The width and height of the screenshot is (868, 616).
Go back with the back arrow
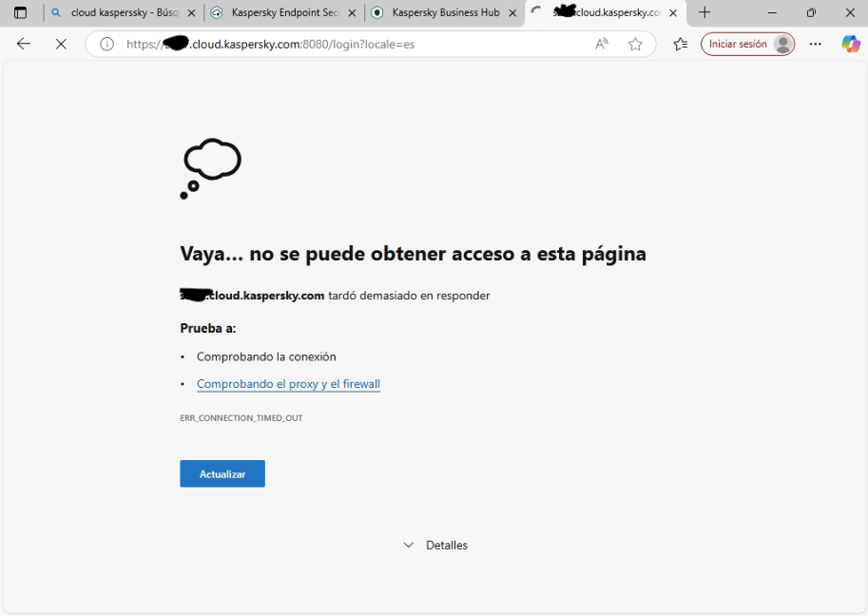(24, 44)
